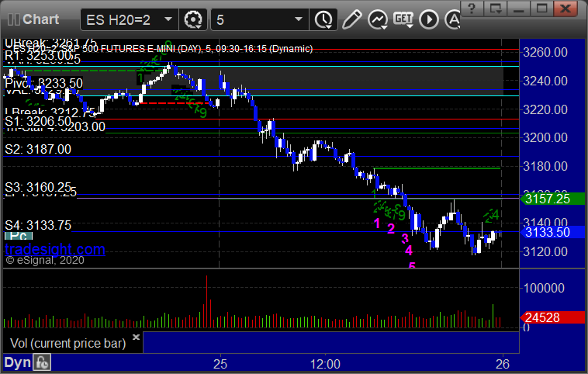Screen dimensions: 588x374
Task: Open the GET advanced studies menu
Action: click(403, 19)
